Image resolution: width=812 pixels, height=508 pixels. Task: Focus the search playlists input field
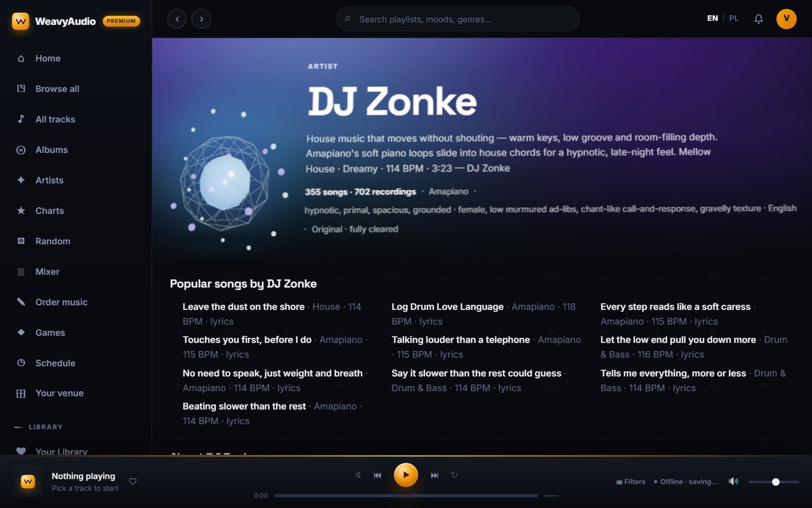pos(458,19)
